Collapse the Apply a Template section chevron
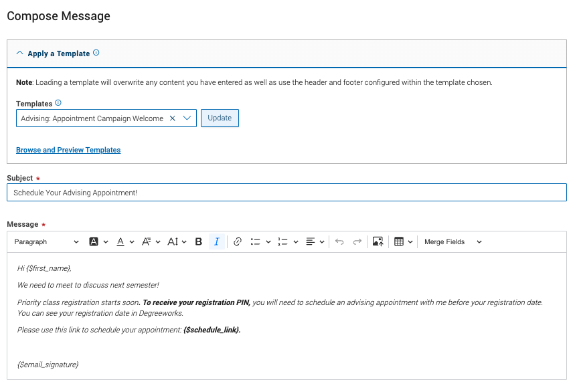The width and height of the screenshot is (579, 392). pos(19,53)
